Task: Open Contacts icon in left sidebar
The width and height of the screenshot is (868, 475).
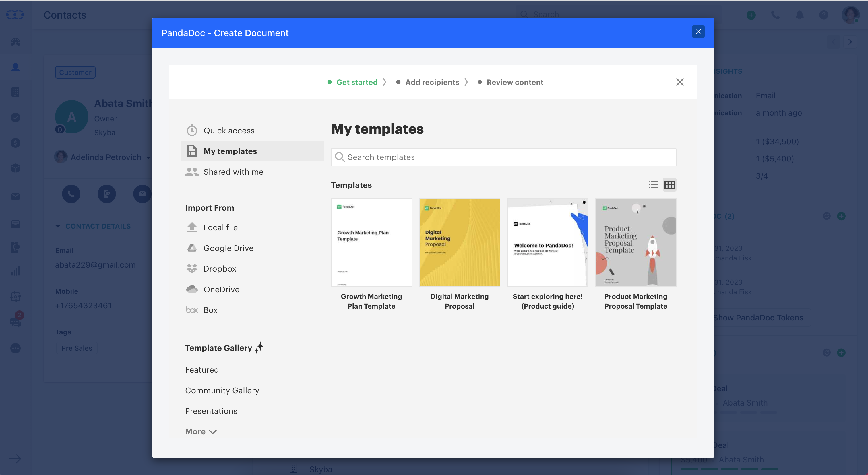Action: [x=15, y=67]
